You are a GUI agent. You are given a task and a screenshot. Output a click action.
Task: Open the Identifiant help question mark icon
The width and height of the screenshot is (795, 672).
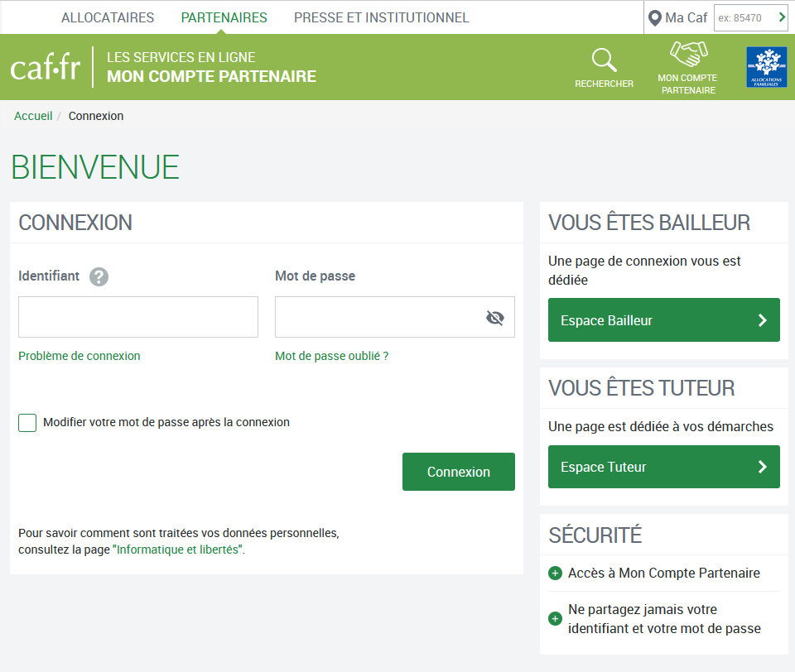pos(99,276)
